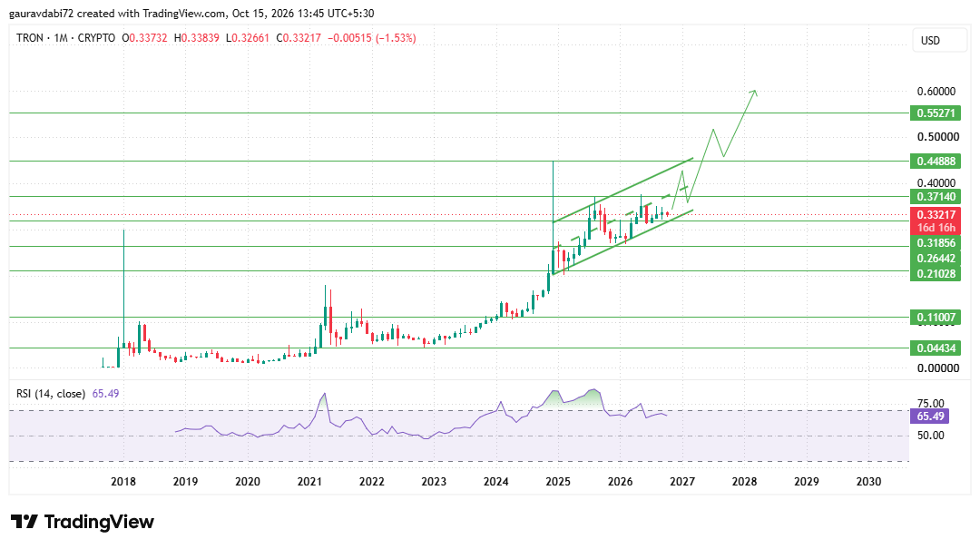This screenshot has height=549, width=980.
Task: Click the open price value O0.33732
Action: point(144,38)
